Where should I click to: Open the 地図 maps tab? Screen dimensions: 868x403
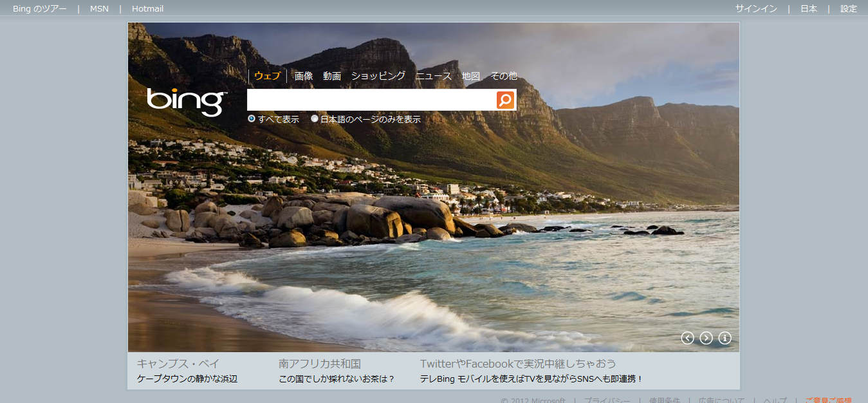pos(471,76)
